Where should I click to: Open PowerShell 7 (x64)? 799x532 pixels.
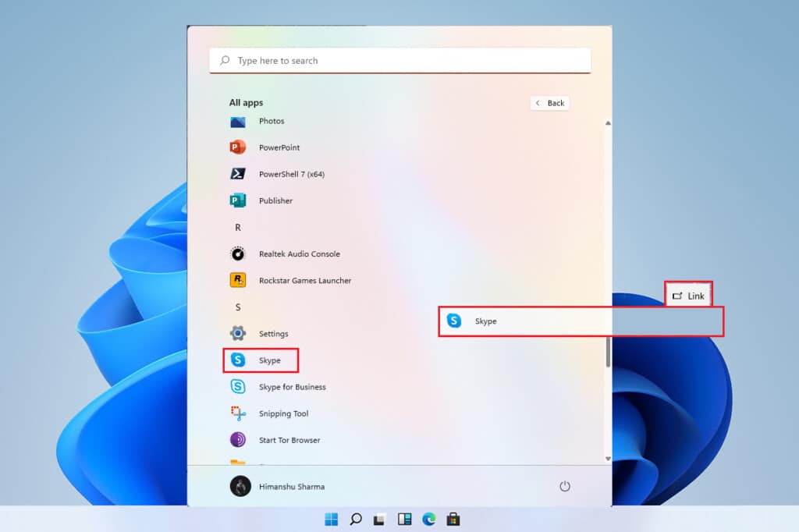(x=290, y=174)
